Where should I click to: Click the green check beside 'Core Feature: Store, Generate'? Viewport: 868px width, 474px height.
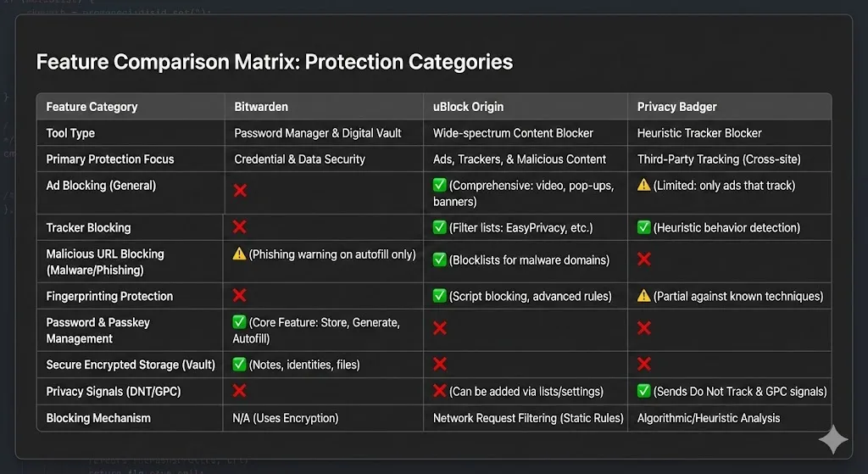point(240,322)
